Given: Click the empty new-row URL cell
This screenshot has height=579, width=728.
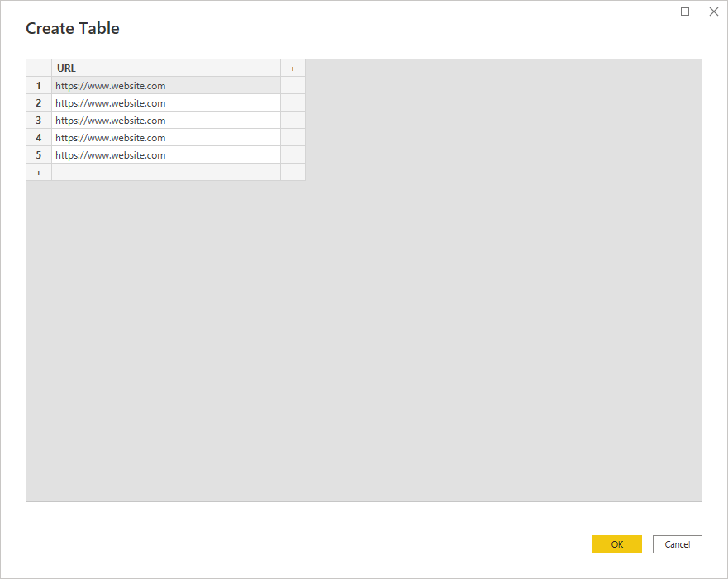Looking at the screenshot, I should click(x=166, y=172).
